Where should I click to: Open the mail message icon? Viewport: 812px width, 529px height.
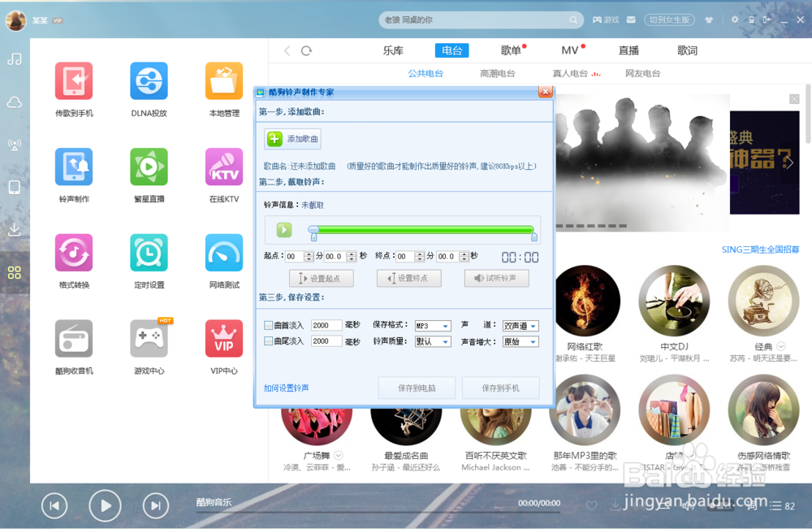(x=631, y=20)
